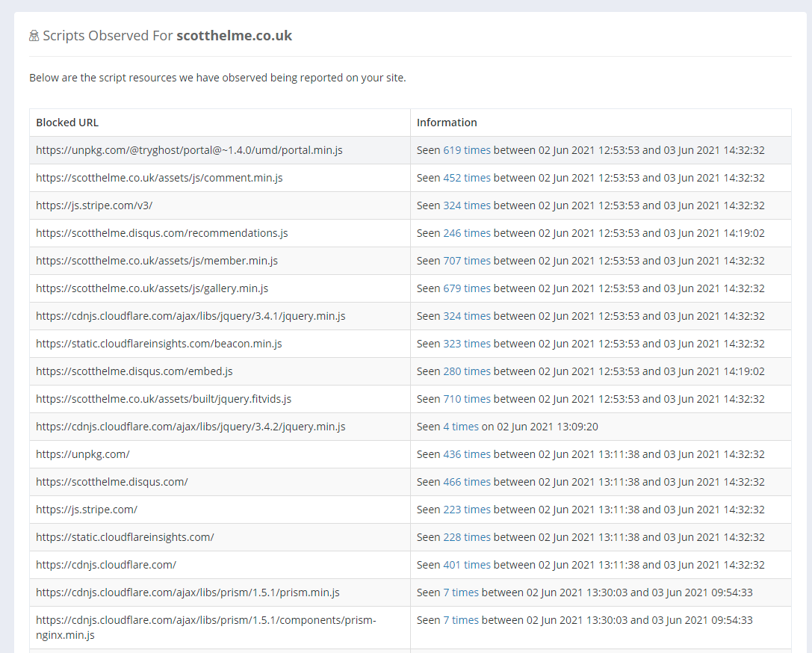The width and height of the screenshot is (812, 653).
Task: Open 323 times link for Cloudflare beacon.min.js
Action: click(x=466, y=344)
